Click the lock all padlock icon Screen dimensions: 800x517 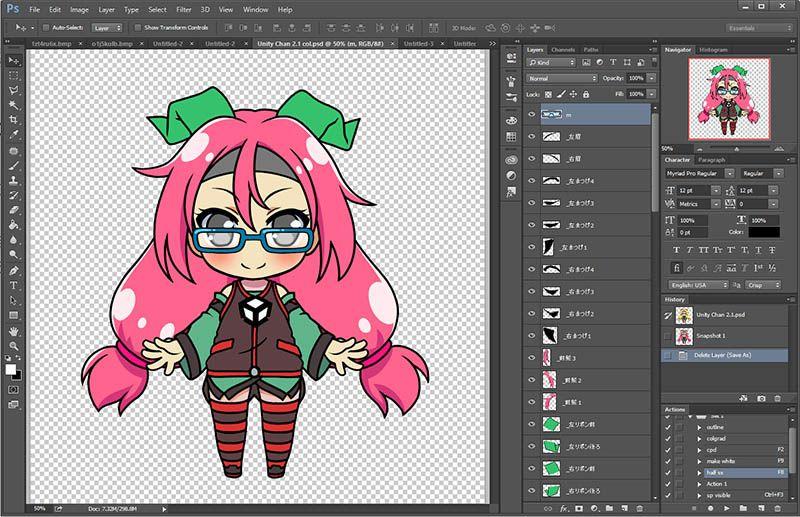tap(586, 94)
